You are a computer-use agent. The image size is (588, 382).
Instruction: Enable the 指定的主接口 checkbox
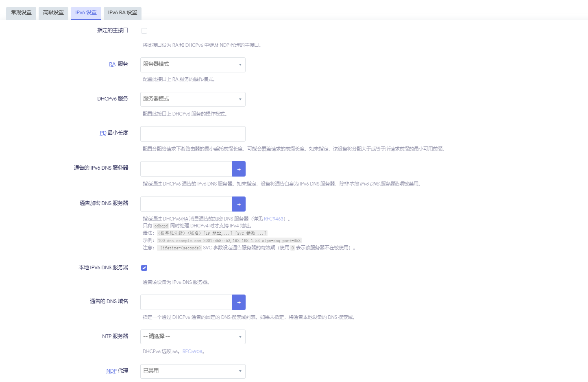coord(144,31)
